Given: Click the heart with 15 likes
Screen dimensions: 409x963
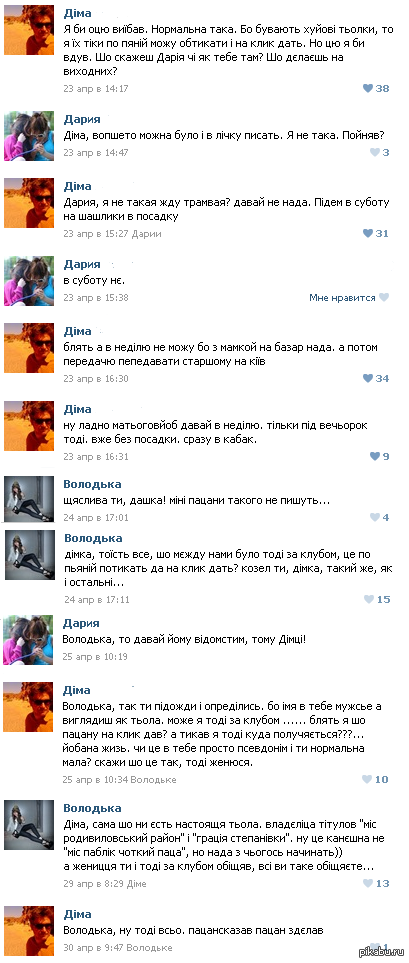Looking at the screenshot, I should point(368,599).
